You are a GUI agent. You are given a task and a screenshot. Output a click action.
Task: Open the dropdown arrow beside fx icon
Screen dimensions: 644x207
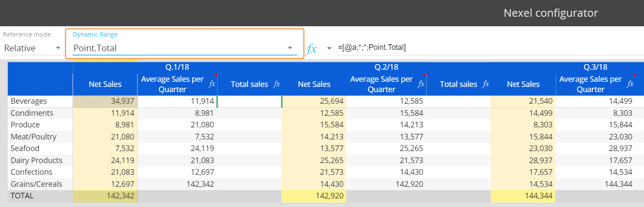(329, 48)
